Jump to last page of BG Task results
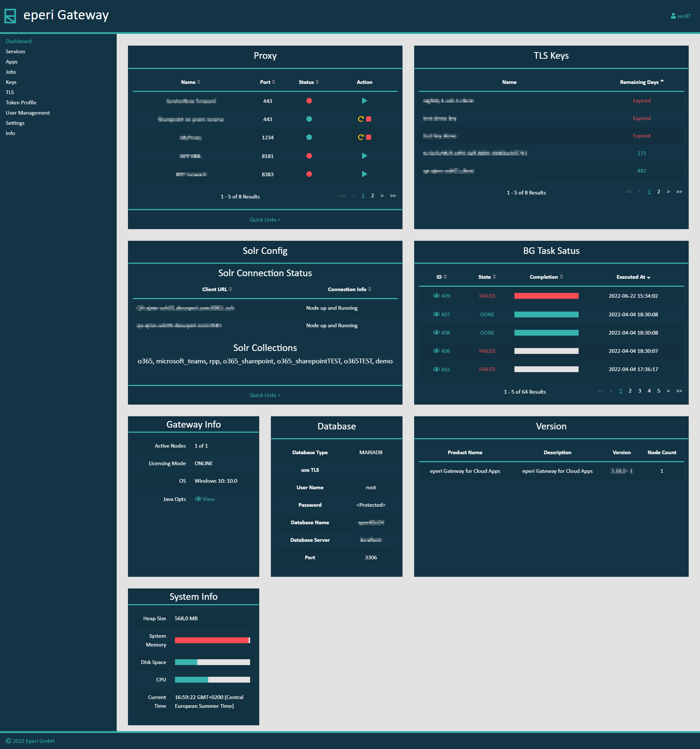This screenshot has width=700, height=749. tap(679, 391)
